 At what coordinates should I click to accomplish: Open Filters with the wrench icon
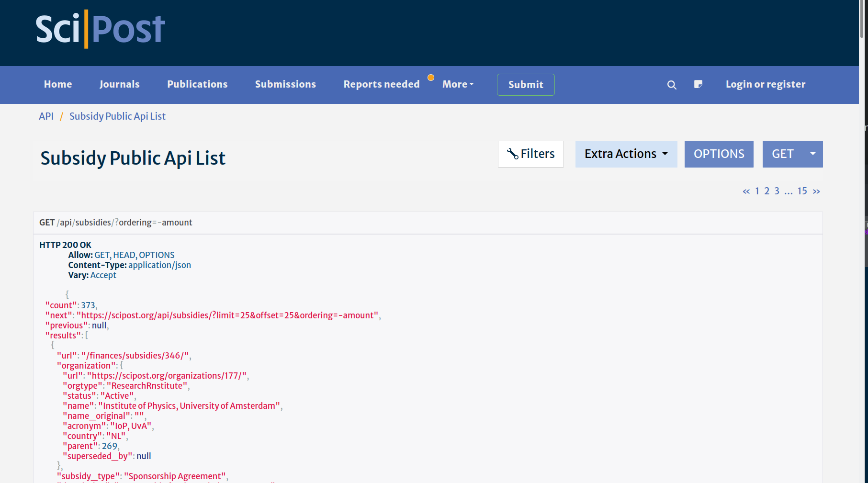point(530,154)
